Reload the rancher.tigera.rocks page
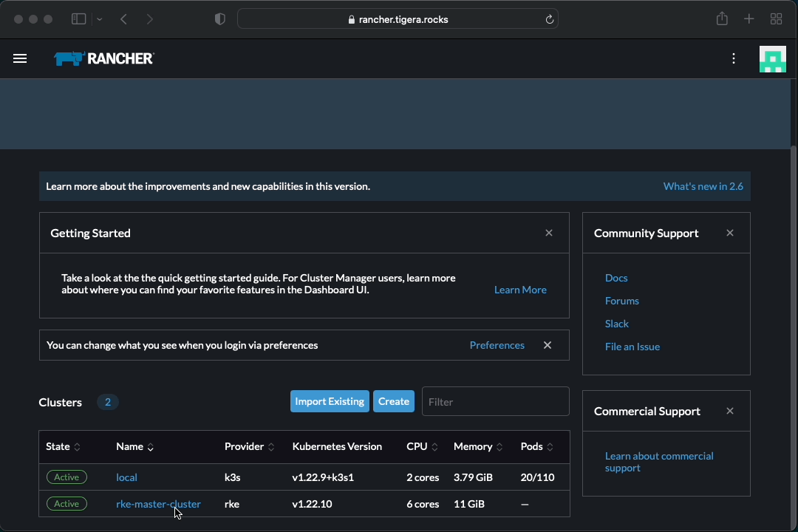The height and width of the screenshot is (532, 798). click(x=549, y=19)
